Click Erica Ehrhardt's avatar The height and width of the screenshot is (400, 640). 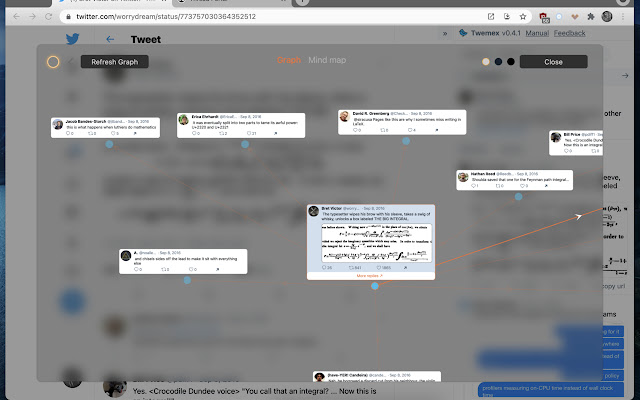(184, 120)
